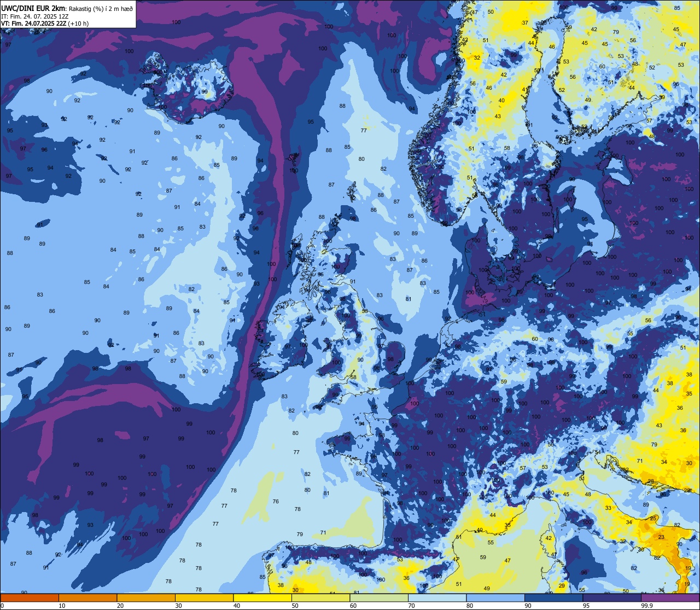The image size is (700, 610).
Task: Click the dark orange 0–10 legend swatch
Action: click(30, 597)
